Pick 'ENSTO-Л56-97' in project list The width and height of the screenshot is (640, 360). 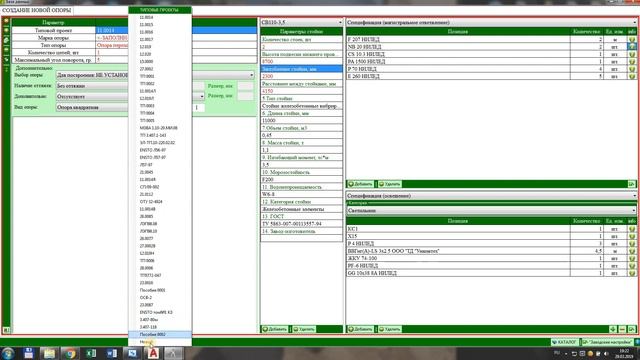click(x=160, y=150)
